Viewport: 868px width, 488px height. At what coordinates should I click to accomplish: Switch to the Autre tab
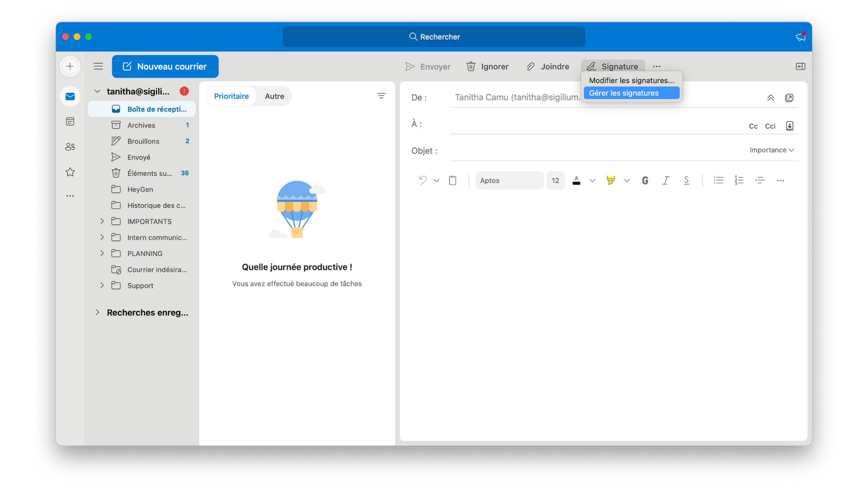[x=274, y=96]
